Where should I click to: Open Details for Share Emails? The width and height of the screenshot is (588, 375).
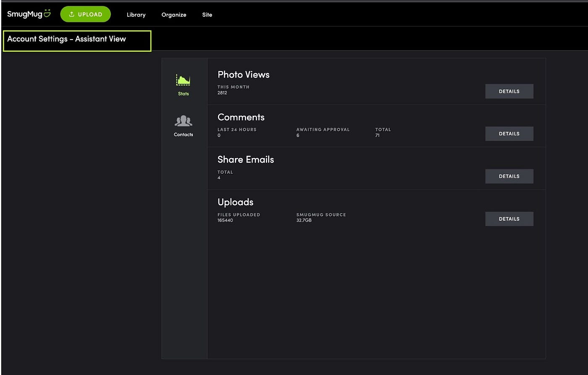(509, 176)
